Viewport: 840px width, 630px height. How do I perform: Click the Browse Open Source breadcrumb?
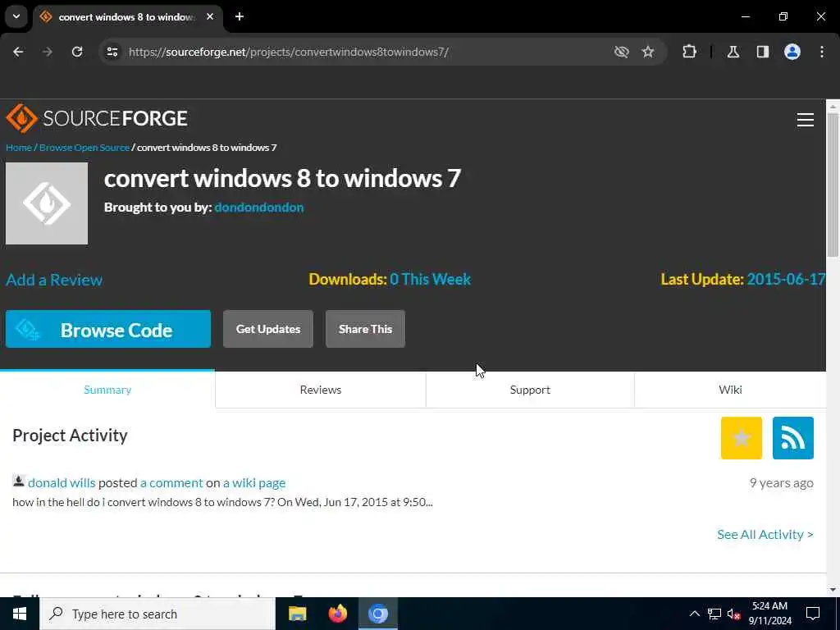coord(84,148)
